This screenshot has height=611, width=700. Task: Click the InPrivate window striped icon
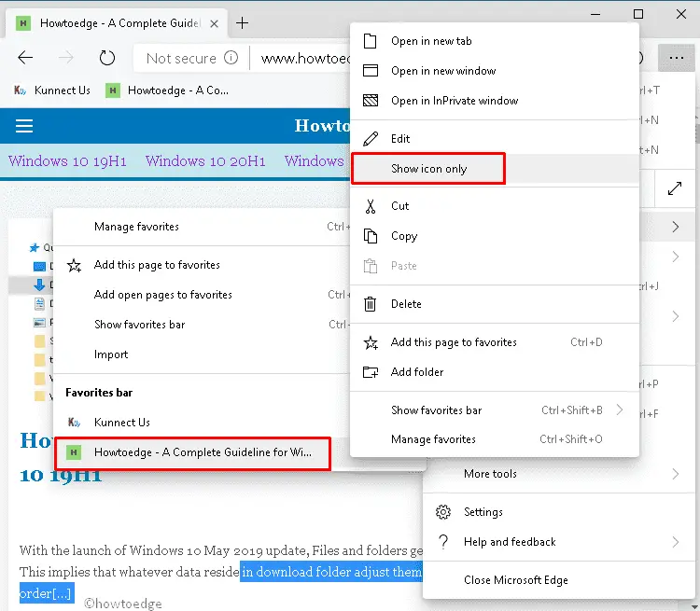371,101
